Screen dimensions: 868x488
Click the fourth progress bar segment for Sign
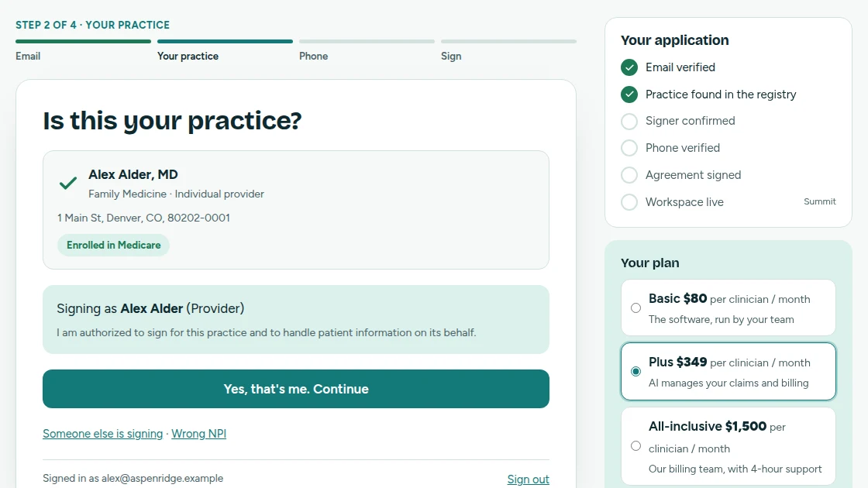(x=508, y=41)
